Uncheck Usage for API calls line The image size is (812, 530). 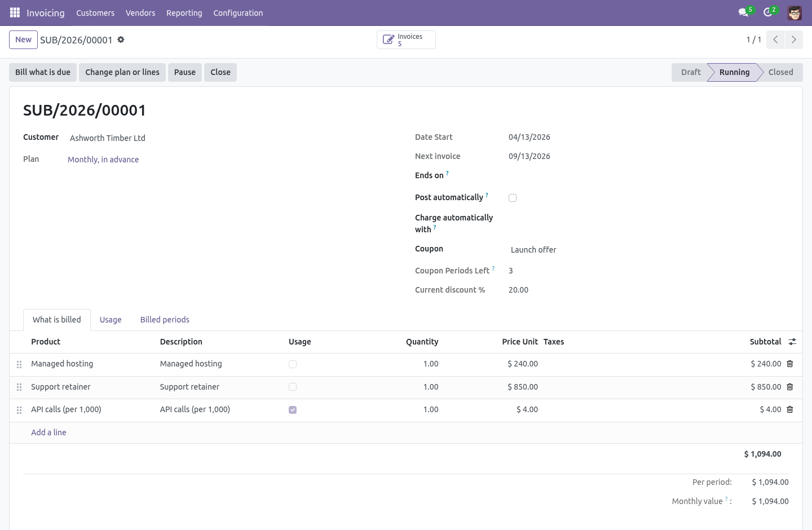[293, 410]
